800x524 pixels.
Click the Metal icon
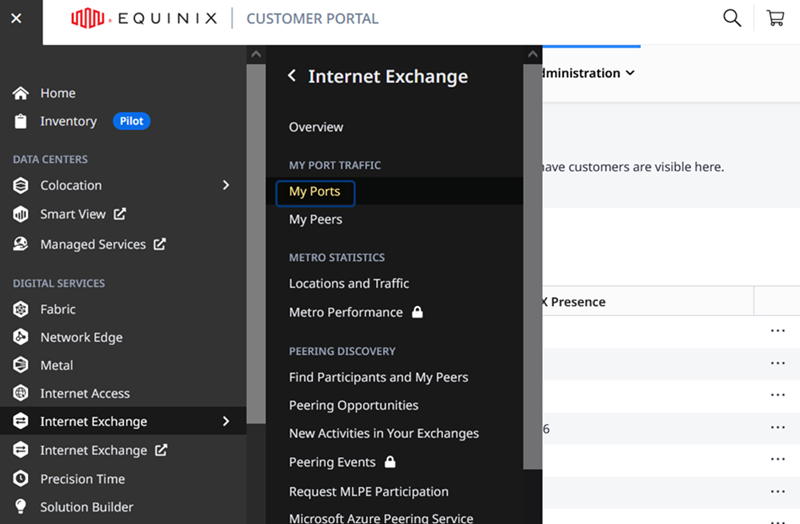[20, 365]
